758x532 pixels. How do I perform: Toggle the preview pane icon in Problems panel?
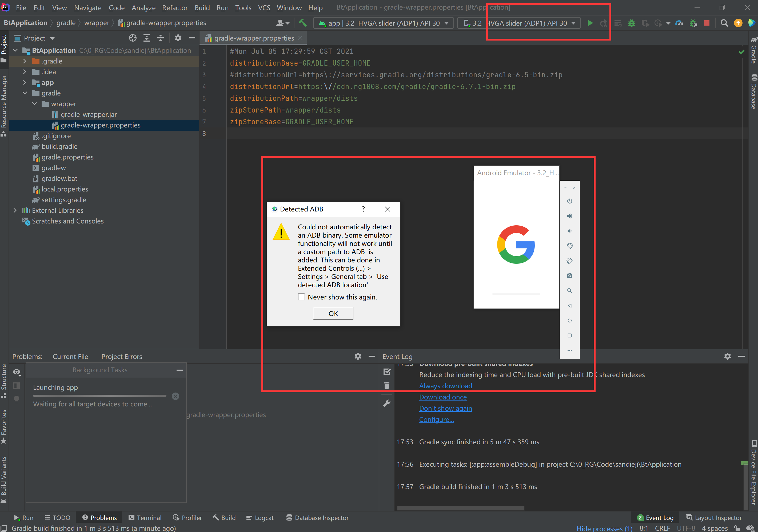point(17,386)
